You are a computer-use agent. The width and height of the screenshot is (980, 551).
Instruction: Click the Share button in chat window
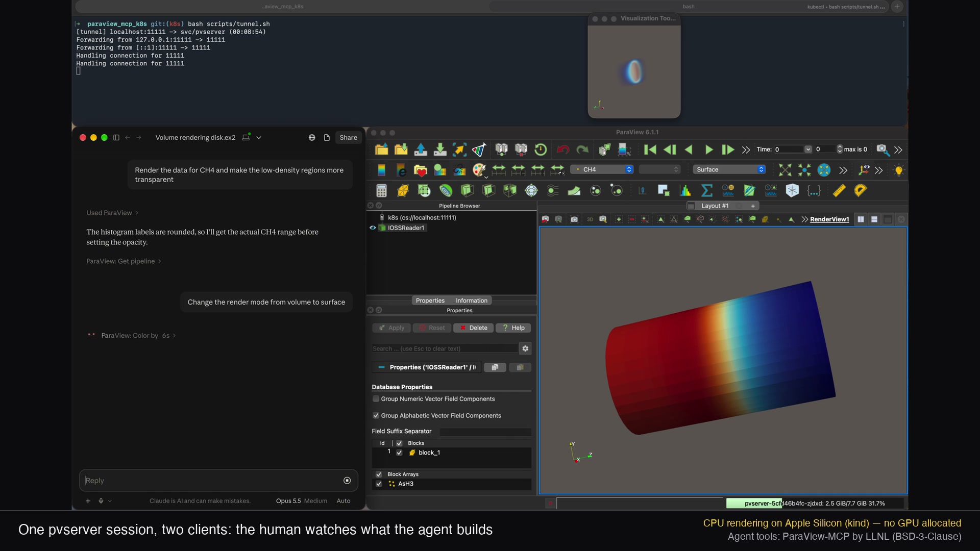[x=348, y=138]
